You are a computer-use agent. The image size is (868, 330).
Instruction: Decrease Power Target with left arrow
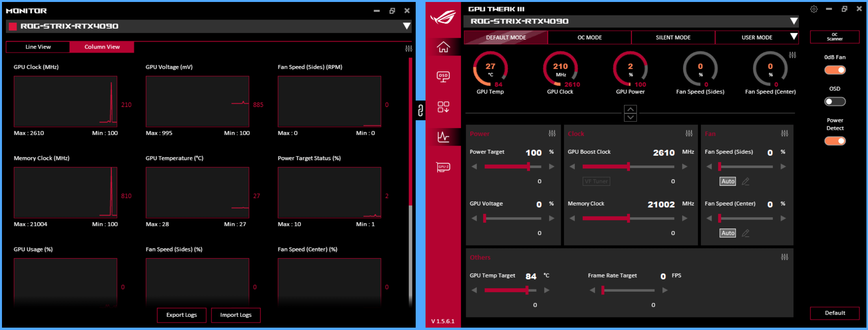coord(474,167)
